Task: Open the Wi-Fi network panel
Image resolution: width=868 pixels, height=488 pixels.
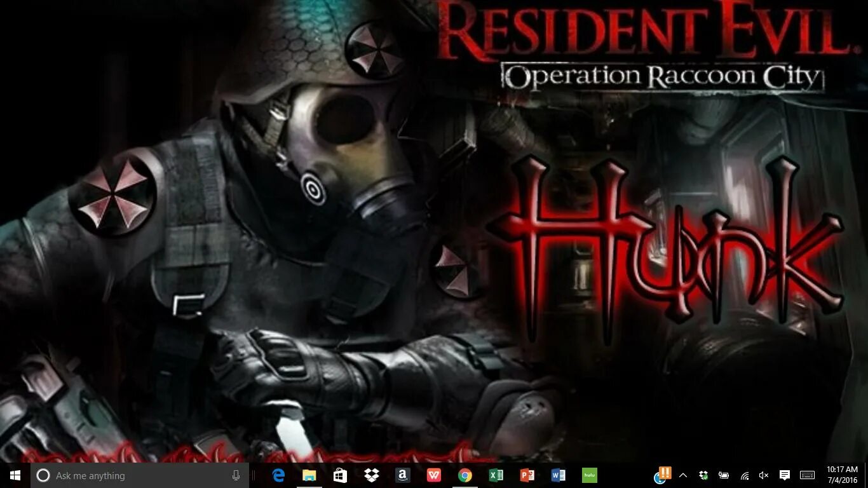Action: pyautogui.click(x=744, y=475)
